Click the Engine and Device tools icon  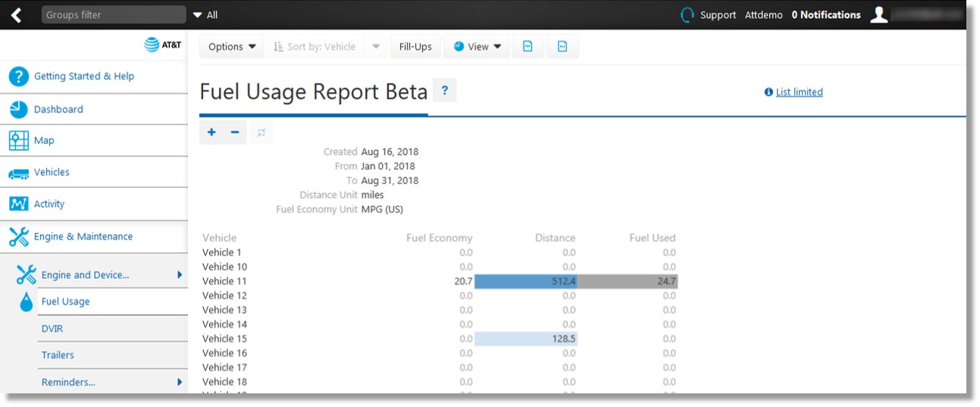[x=27, y=274]
